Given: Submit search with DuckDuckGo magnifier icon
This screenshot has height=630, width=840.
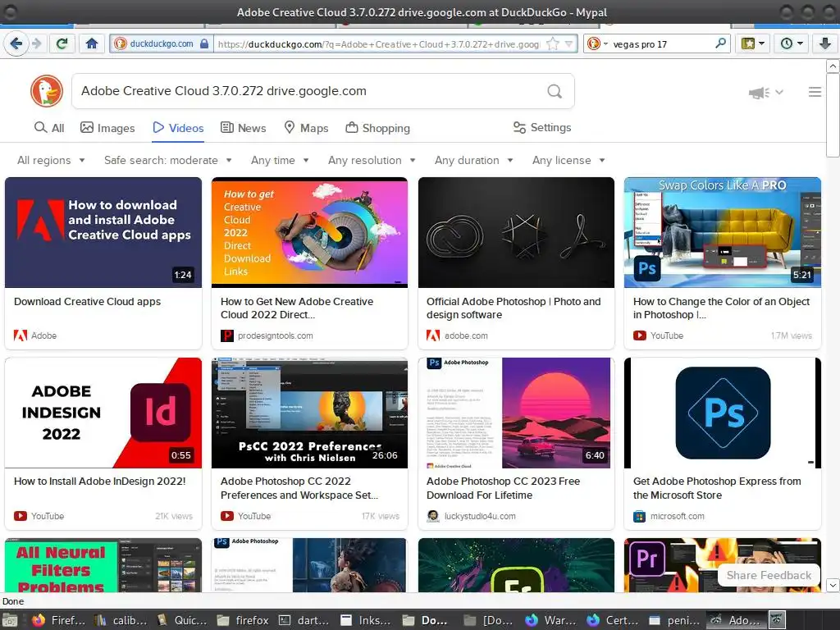Looking at the screenshot, I should [x=555, y=92].
